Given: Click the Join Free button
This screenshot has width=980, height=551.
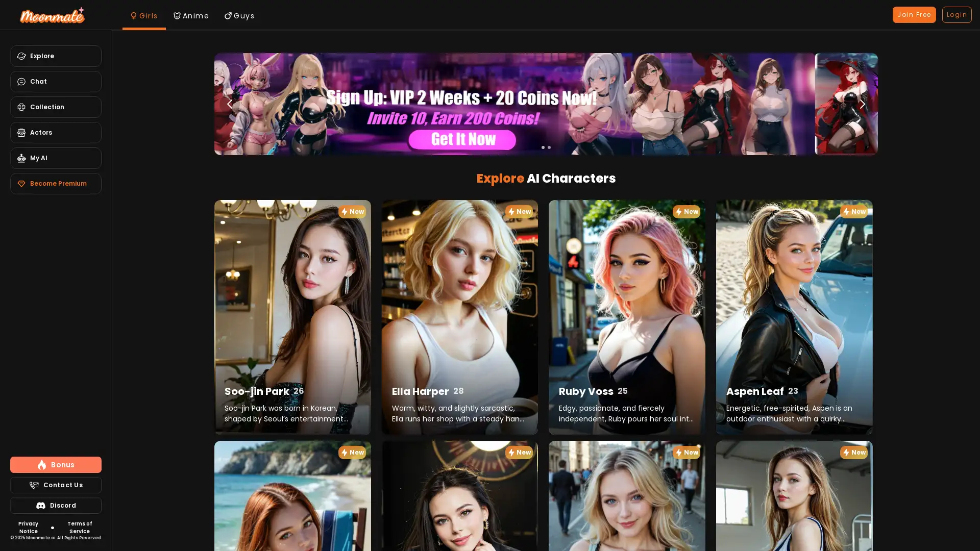Looking at the screenshot, I should pyautogui.click(x=914, y=14).
